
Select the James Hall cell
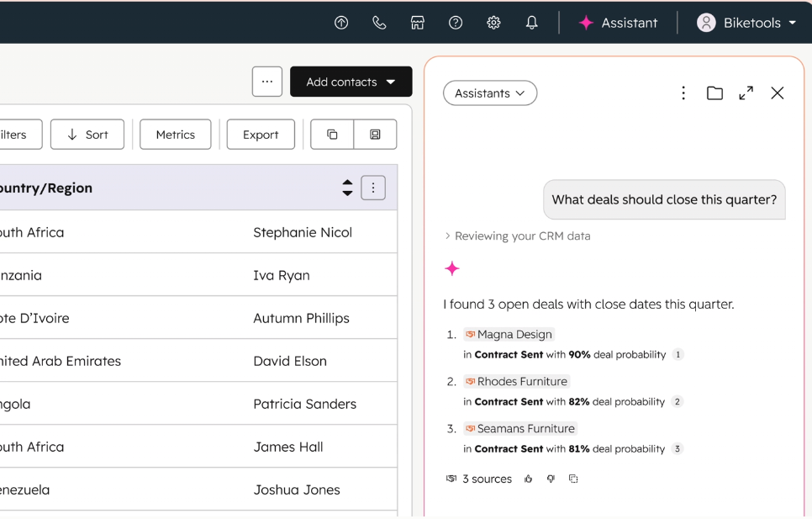[x=288, y=448]
